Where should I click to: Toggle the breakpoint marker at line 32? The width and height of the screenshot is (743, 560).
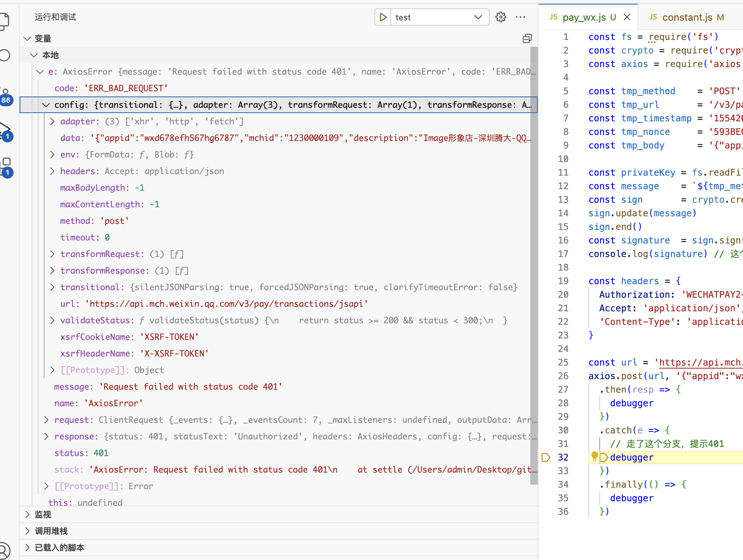click(x=546, y=457)
